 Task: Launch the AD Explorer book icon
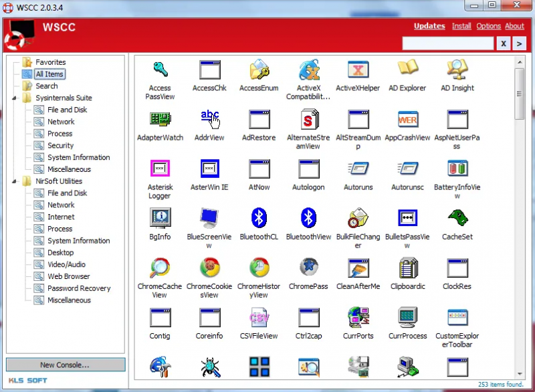pyautogui.click(x=407, y=70)
